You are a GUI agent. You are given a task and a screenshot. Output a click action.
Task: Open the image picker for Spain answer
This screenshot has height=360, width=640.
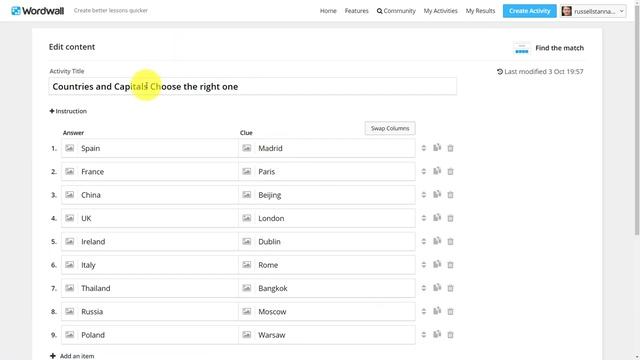tap(70, 148)
